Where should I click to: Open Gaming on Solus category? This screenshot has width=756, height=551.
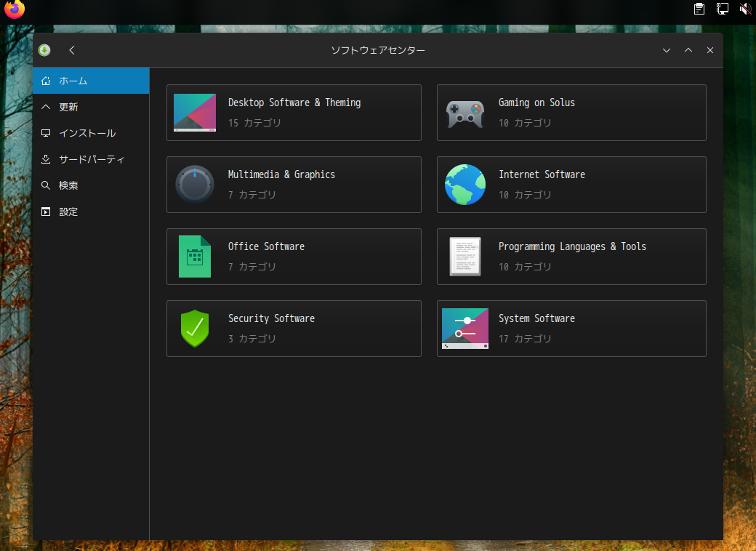tap(571, 113)
